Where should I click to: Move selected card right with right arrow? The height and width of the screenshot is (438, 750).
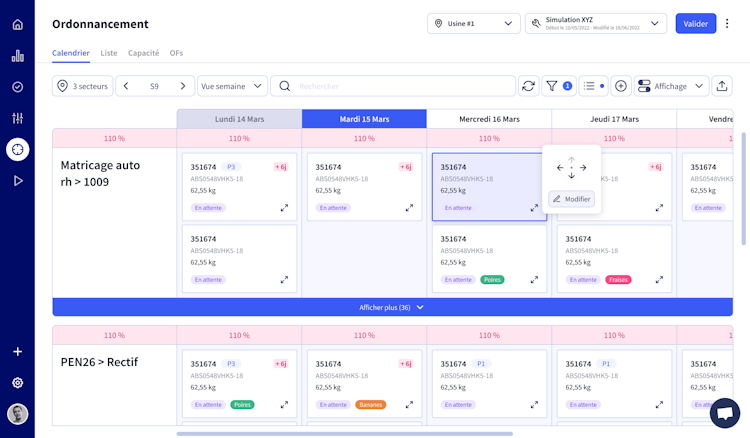pos(583,168)
